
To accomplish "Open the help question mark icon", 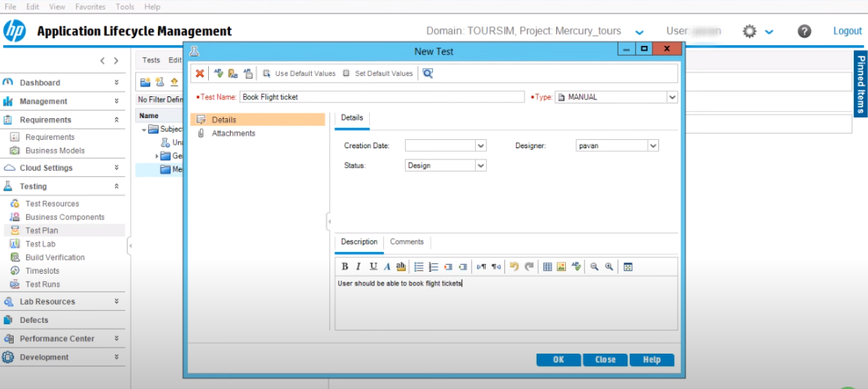I will 804,32.
